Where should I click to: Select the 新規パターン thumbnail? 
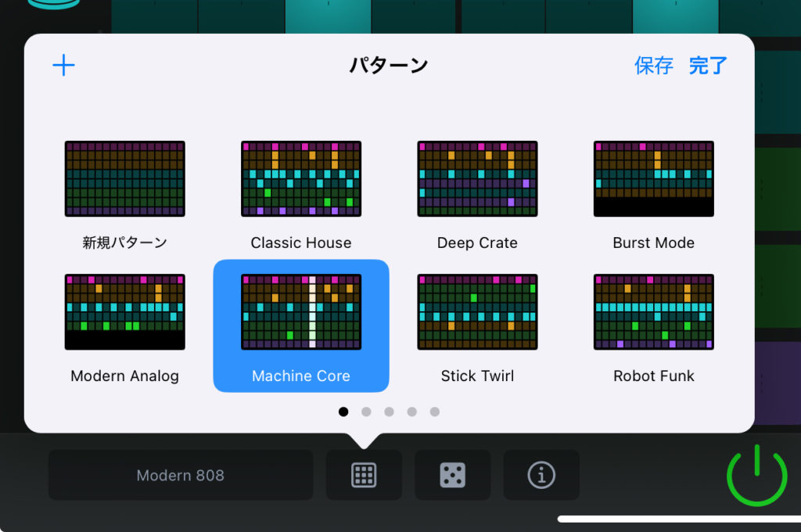click(x=125, y=179)
